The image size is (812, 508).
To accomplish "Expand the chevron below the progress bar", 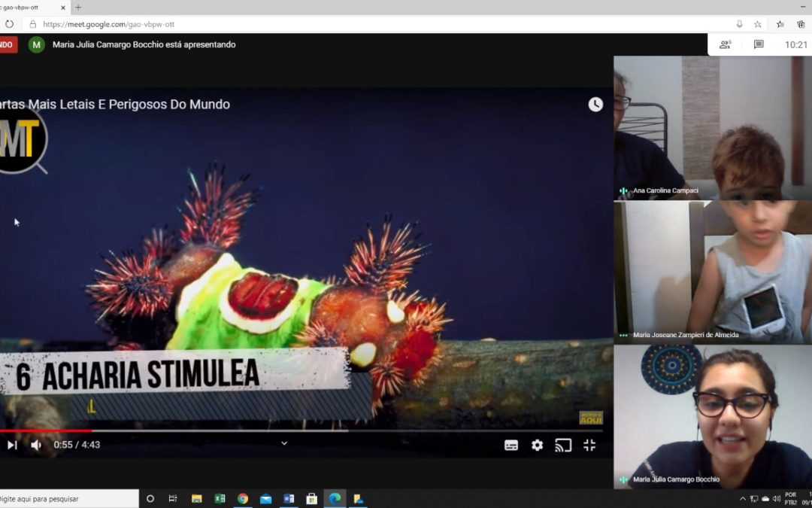I will click(283, 443).
